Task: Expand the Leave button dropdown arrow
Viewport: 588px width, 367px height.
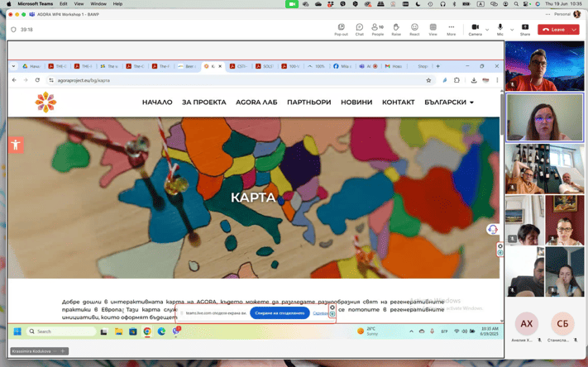Action: tap(574, 30)
